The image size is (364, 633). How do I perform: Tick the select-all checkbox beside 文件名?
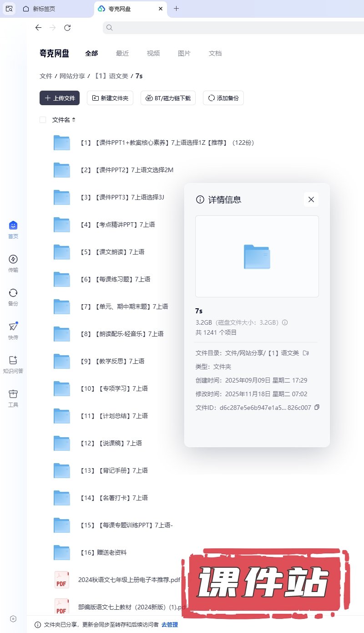(x=43, y=120)
